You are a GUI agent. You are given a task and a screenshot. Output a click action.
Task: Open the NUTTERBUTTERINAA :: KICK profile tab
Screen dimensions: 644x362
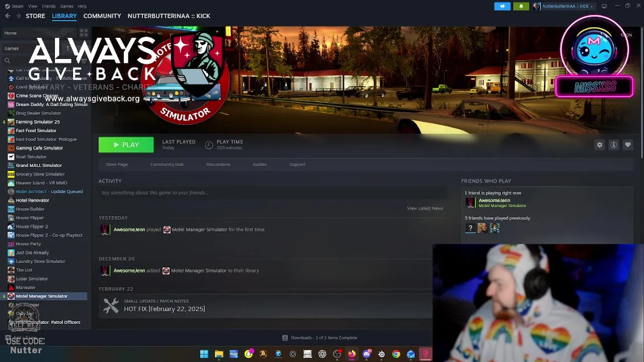point(169,16)
